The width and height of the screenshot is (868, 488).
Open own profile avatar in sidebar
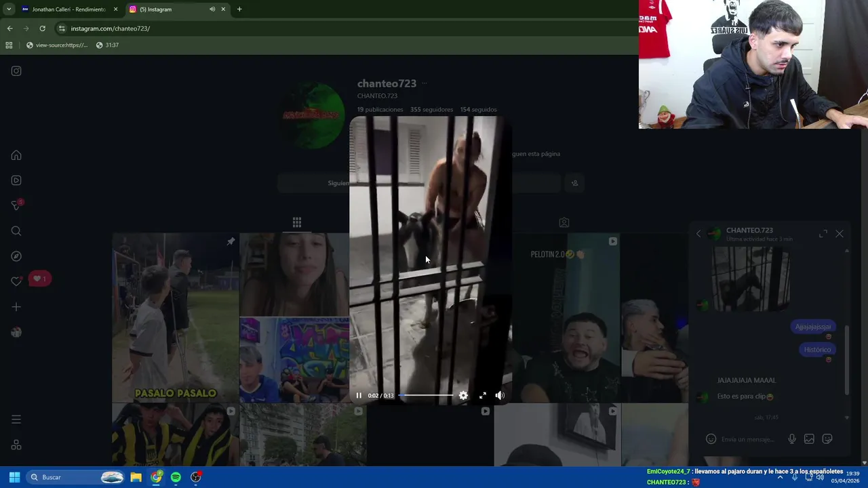tap(16, 332)
